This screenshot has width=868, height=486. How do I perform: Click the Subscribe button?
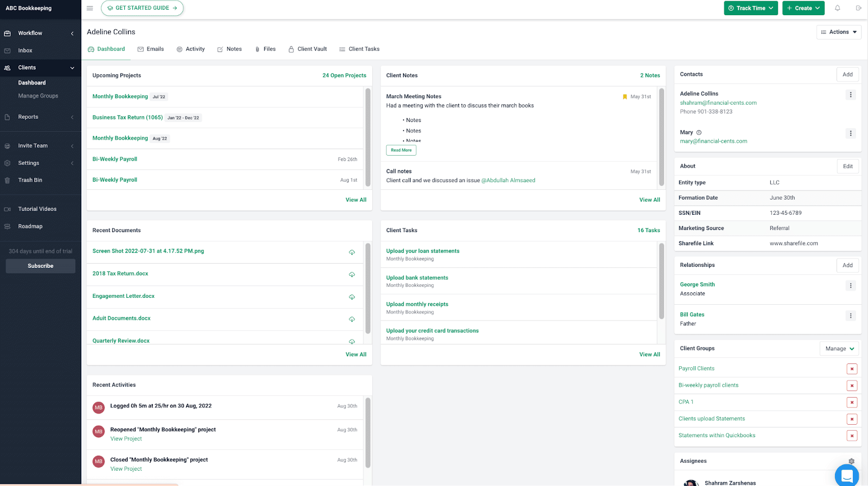coord(41,266)
